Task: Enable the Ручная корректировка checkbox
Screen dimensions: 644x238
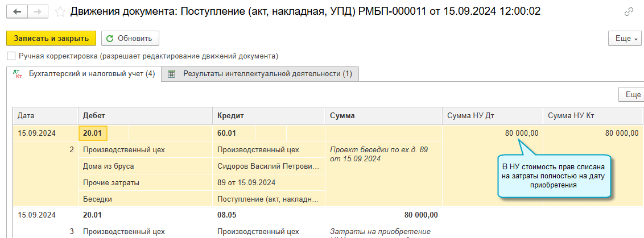Action: point(11,56)
